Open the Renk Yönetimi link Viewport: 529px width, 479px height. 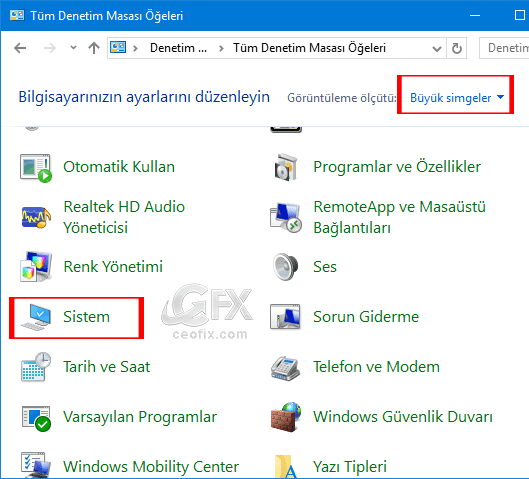113,267
